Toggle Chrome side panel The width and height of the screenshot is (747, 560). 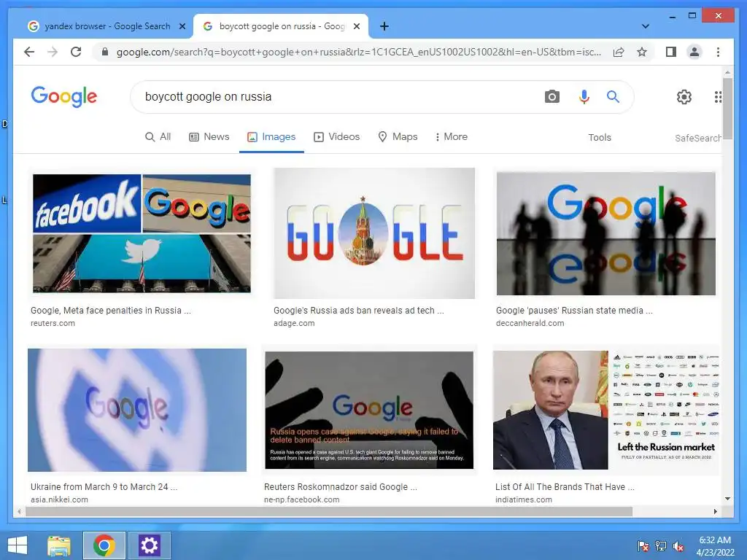[x=671, y=52]
